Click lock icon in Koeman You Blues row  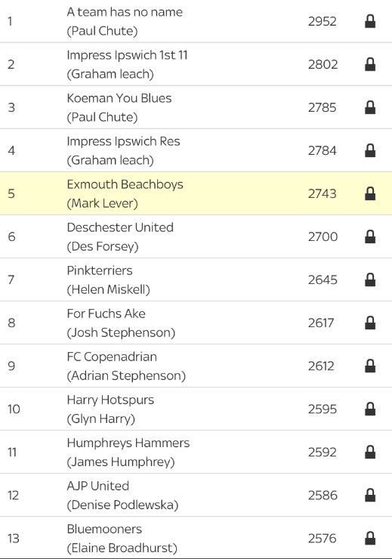point(370,108)
